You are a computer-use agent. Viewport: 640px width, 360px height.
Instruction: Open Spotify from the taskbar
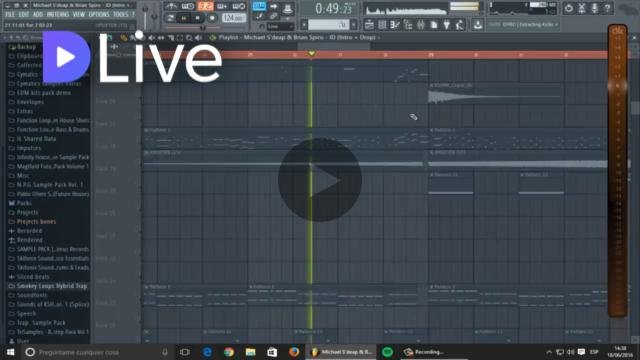point(387,352)
